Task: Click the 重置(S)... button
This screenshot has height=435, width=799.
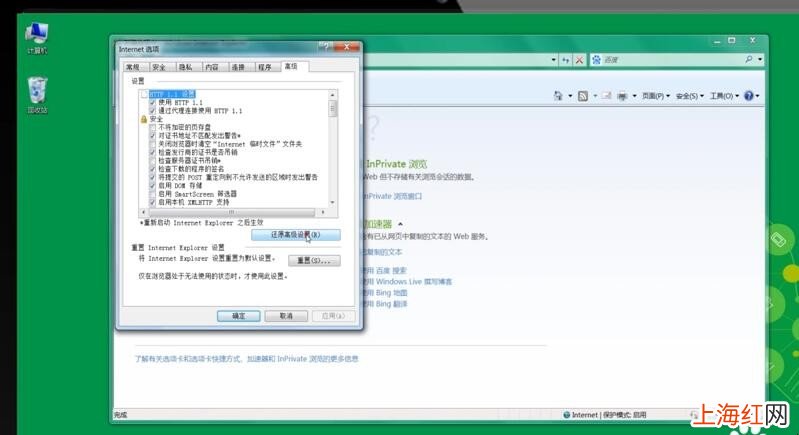Action: 314,260
